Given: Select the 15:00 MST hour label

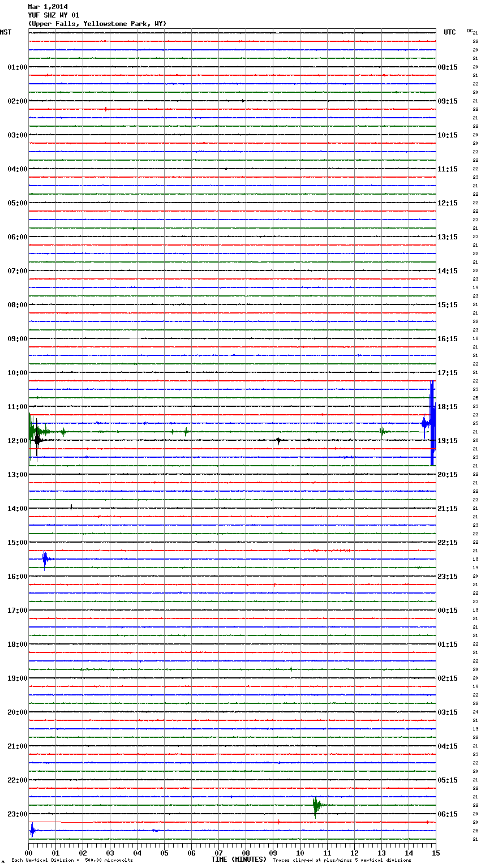Looking at the screenshot, I should click(x=17, y=543).
